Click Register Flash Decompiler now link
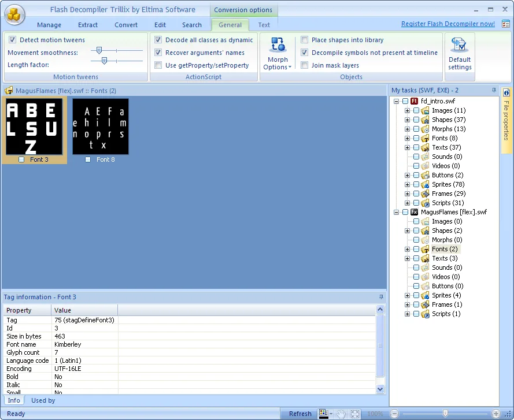Screen dimensions: 514x420 coord(448,24)
